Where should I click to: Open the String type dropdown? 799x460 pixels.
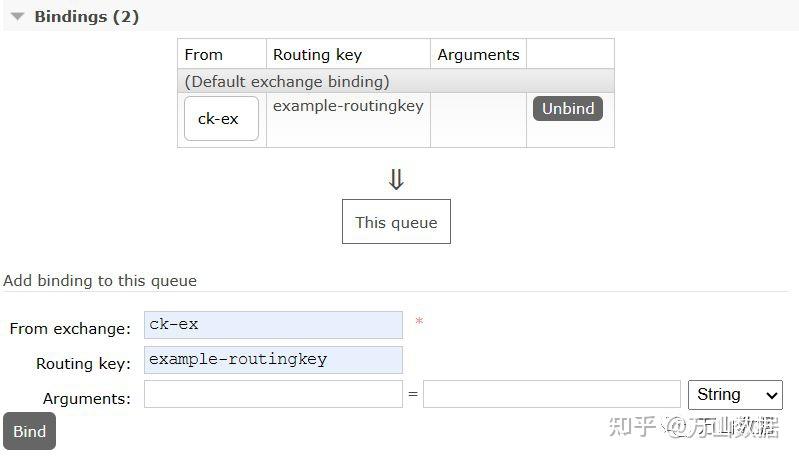click(x=735, y=395)
